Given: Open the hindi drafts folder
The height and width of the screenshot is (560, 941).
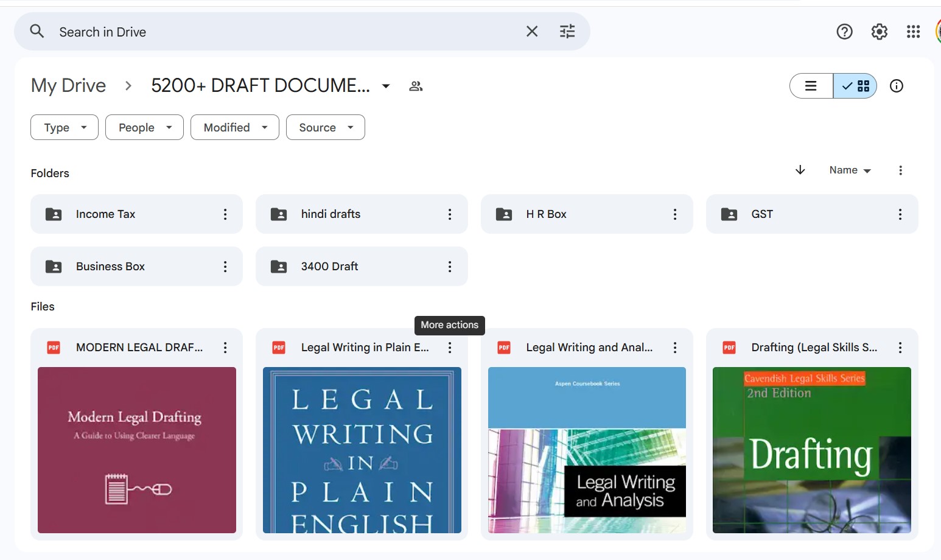Looking at the screenshot, I should 362,214.
